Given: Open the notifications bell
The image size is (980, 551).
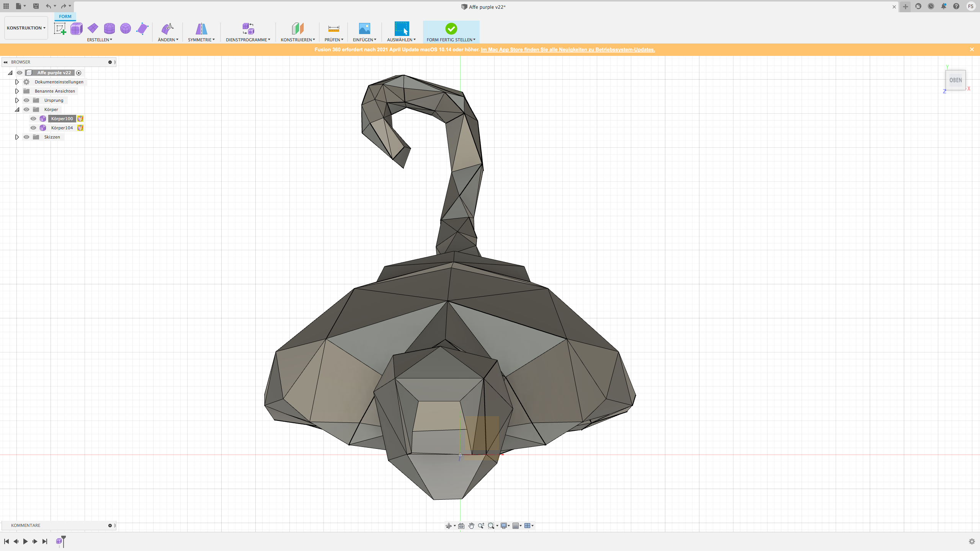Looking at the screenshot, I should click(944, 6).
